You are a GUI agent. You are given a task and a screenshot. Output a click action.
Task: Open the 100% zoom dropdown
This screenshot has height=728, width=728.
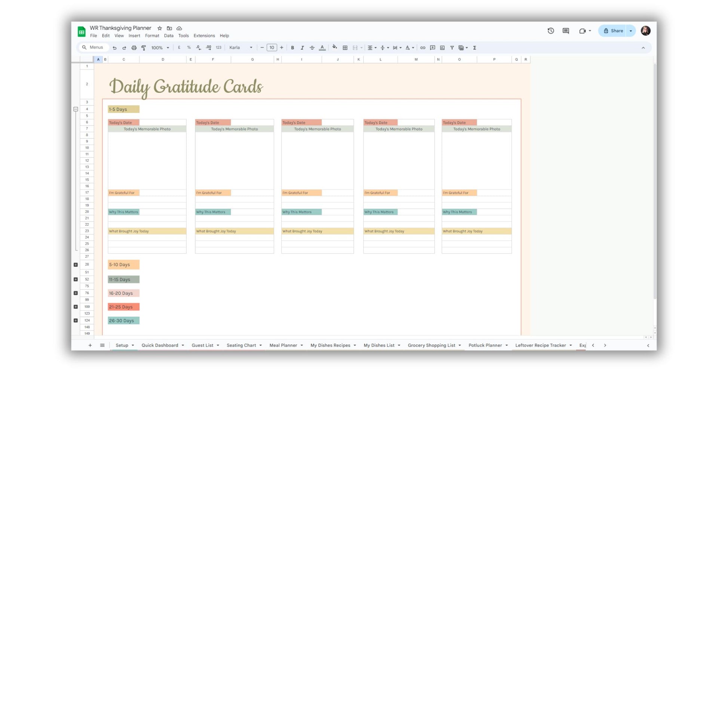[160, 48]
